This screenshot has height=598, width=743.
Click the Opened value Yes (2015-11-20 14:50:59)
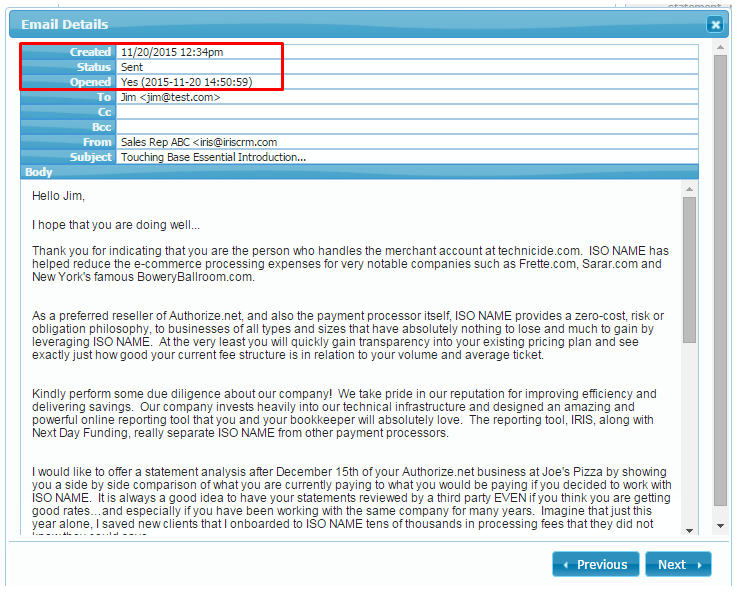(187, 82)
